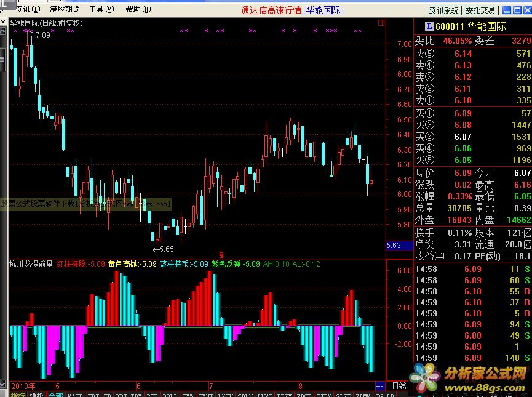Switch to the 指标 tab
This screenshot has width=532, height=397.
[x=18, y=395]
